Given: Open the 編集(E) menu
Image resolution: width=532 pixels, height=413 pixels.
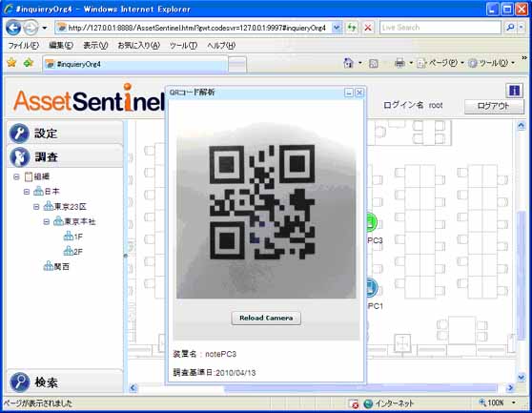Looking at the screenshot, I should click(x=61, y=46).
